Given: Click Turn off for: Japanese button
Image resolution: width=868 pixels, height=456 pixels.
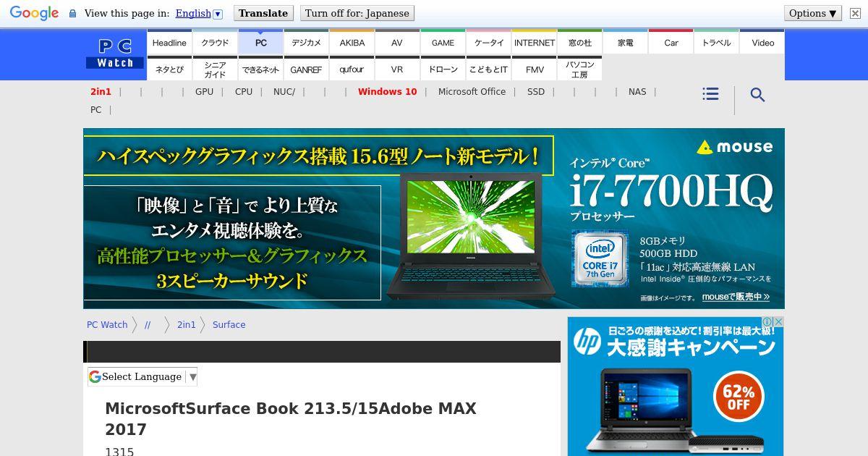Looking at the screenshot, I should tap(357, 13).
